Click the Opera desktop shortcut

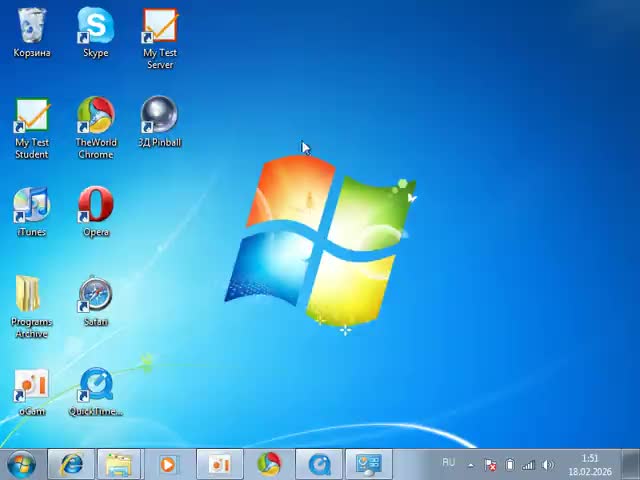[x=96, y=206]
